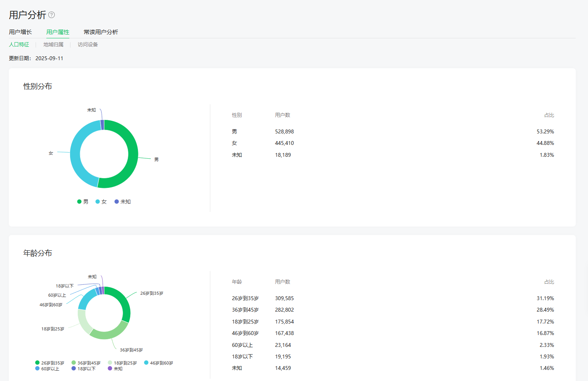Switch to the 用户增长 tab
588x381 pixels.
(x=20, y=32)
